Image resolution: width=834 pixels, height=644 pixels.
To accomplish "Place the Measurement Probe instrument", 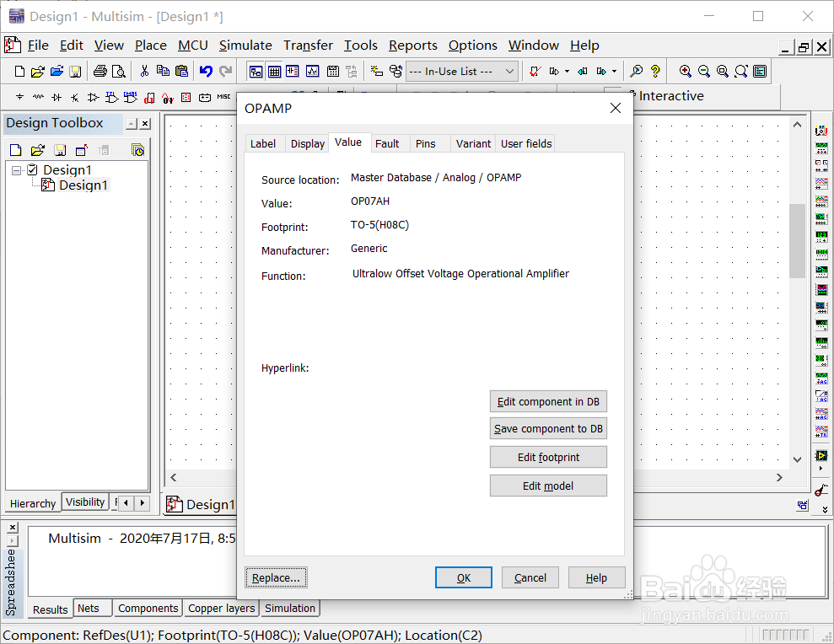I will coord(821,490).
